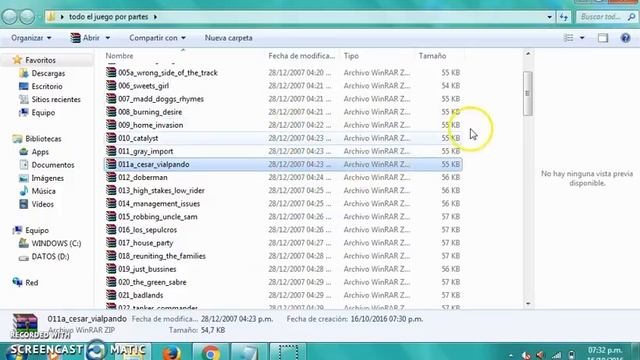
Task: Open the Compartir con menu
Action: coord(157,38)
